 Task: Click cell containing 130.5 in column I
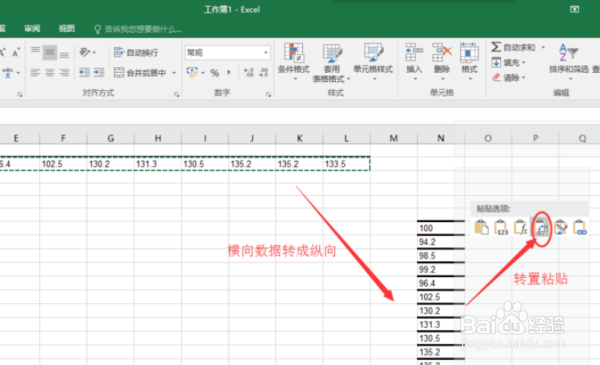pyautogui.click(x=205, y=164)
